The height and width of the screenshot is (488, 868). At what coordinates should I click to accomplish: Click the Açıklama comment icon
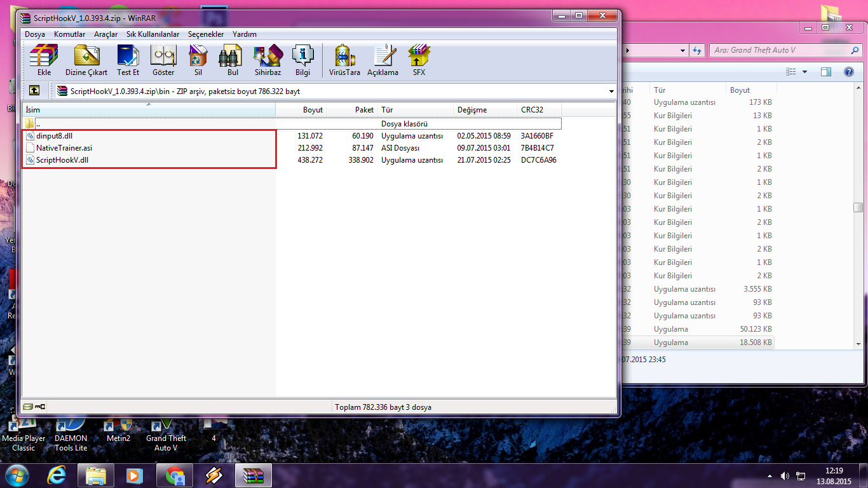[x=383, y=60]
